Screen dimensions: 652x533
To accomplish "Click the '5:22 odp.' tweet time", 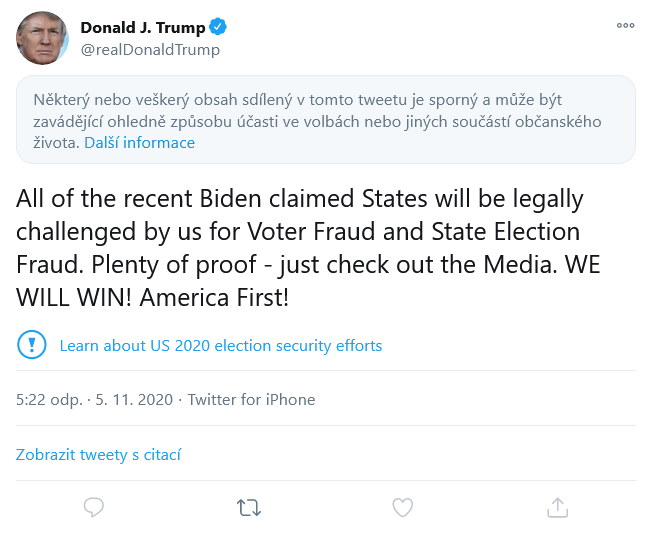I will point(49,400).
